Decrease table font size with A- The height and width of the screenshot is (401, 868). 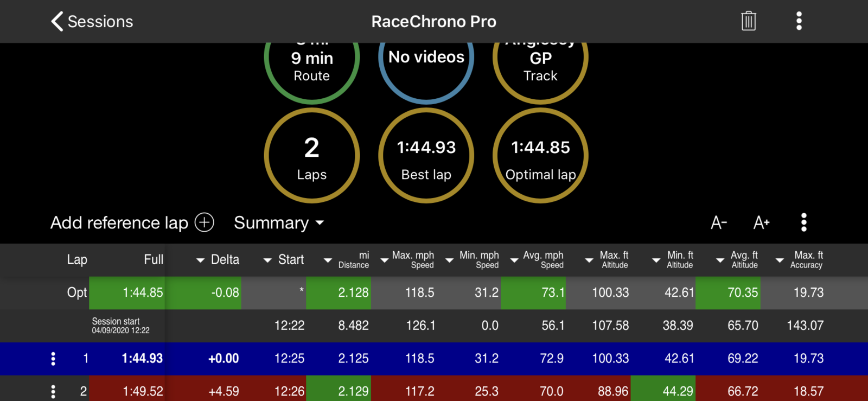[x=718, y=222]
